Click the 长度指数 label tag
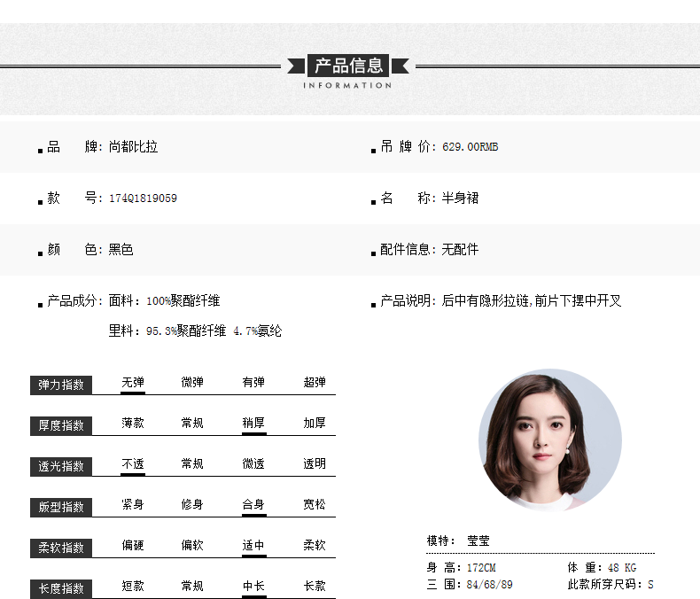Viewport: 700px width, 599px height. pos(61,588)
